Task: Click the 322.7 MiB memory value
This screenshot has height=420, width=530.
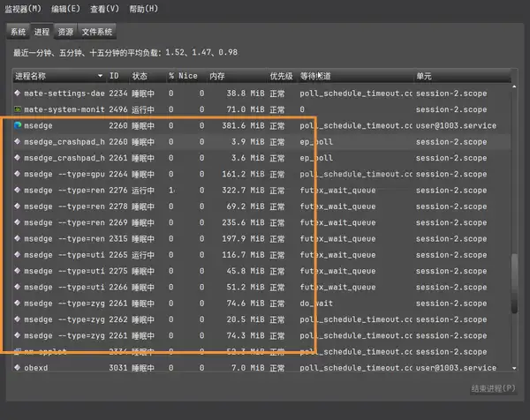Action: (243, 190)
